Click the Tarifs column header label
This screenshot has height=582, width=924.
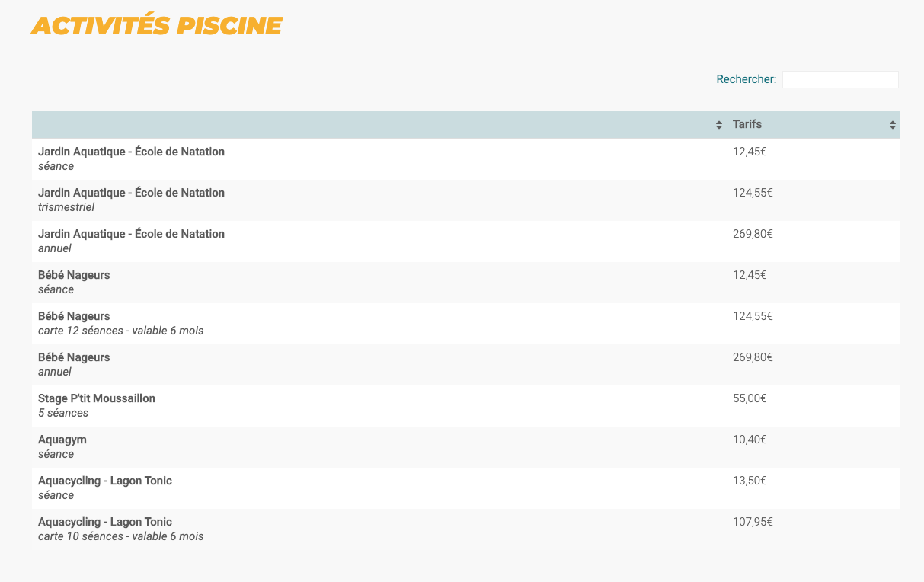click(x=747, y=124)
